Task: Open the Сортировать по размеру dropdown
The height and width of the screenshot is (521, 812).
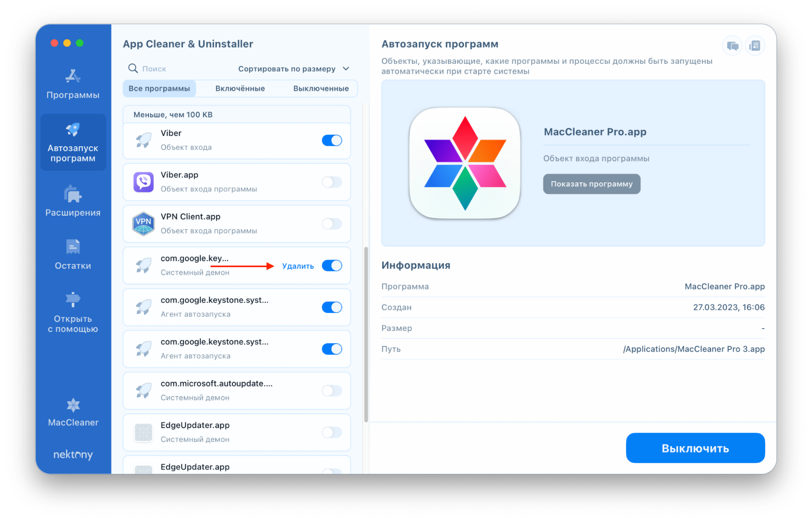Action: [293, 69]
